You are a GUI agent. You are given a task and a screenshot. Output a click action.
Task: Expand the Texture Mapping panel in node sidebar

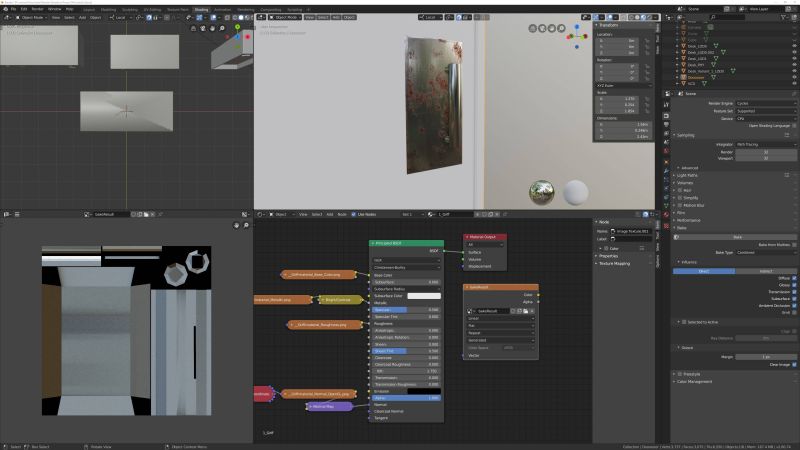(614, 264)
